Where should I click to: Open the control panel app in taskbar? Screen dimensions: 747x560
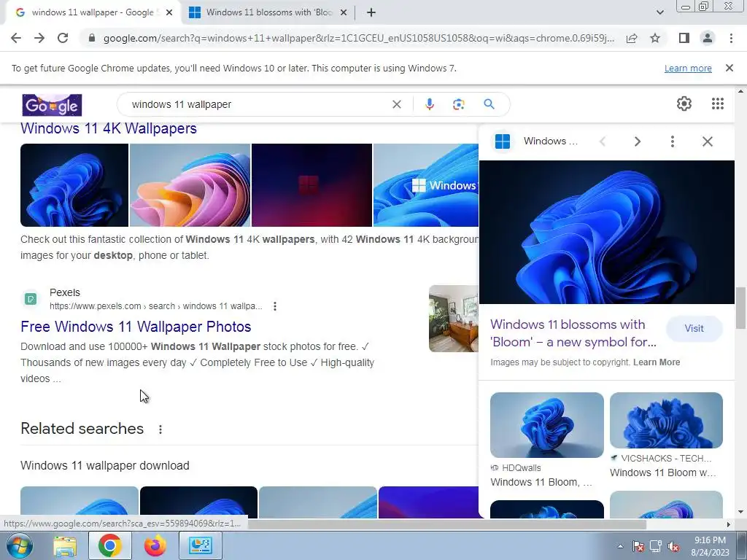point(200,545)
